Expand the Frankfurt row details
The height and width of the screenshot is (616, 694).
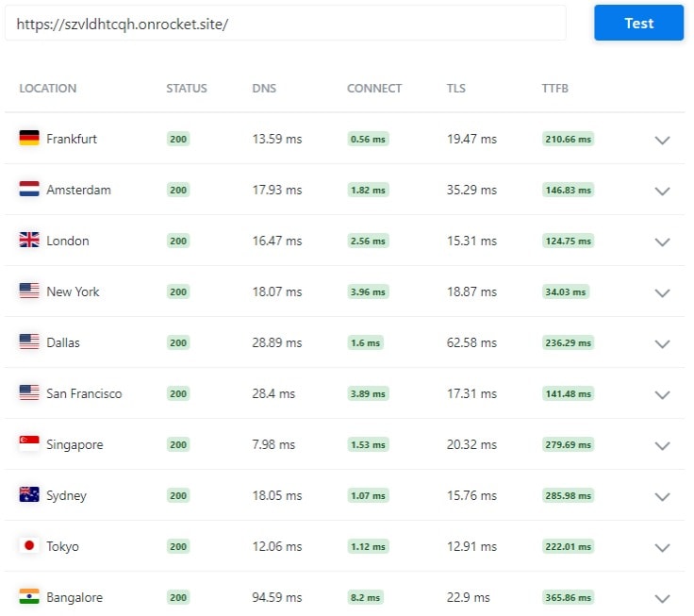click(662, 140)
